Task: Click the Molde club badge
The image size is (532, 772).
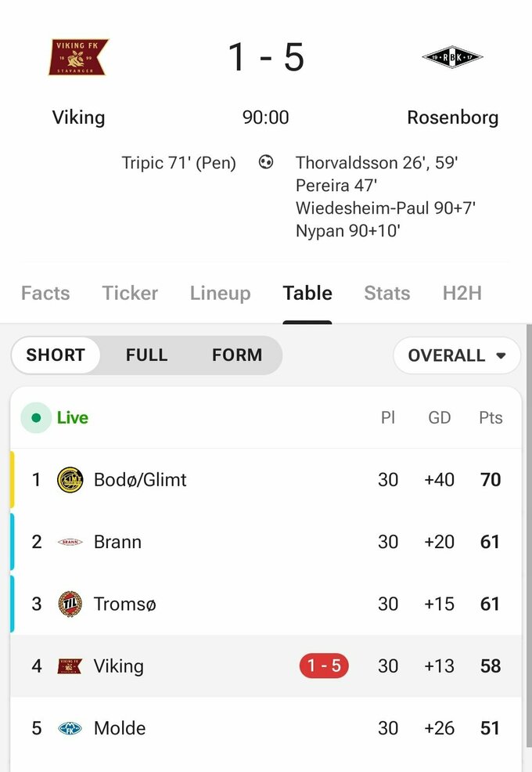Action: point(70,728)
